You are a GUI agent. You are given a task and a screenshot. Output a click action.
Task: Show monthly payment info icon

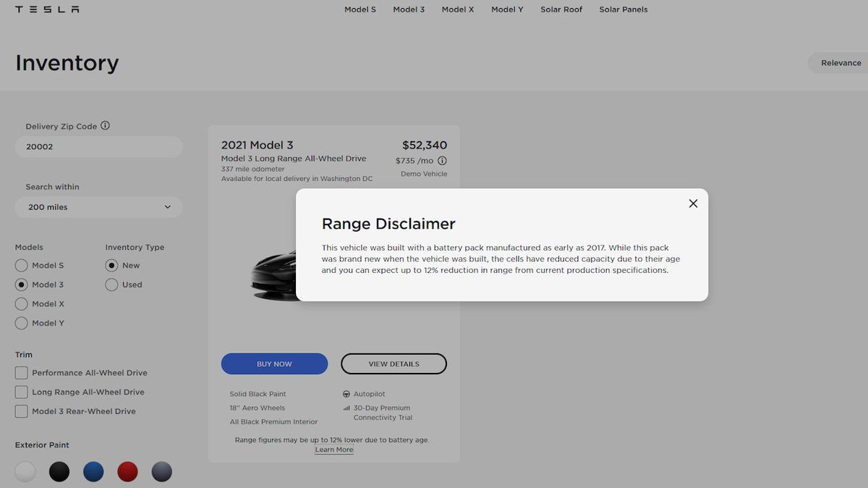click(x=442, y=161)
